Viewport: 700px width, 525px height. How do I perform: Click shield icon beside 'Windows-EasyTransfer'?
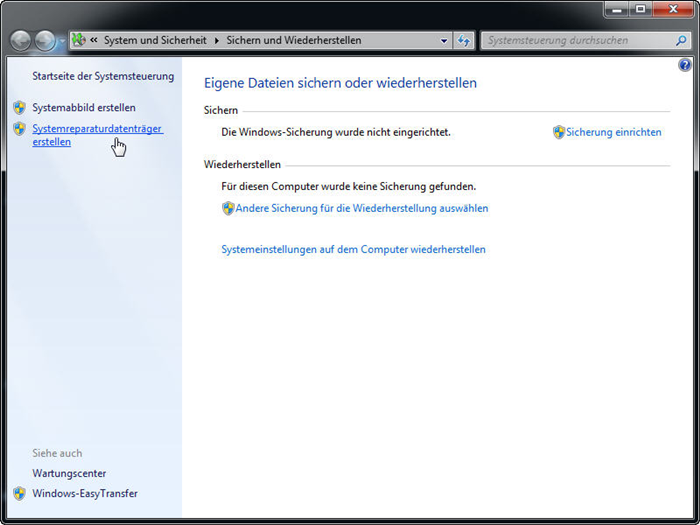pyautogui.click(x=19, y=494)
